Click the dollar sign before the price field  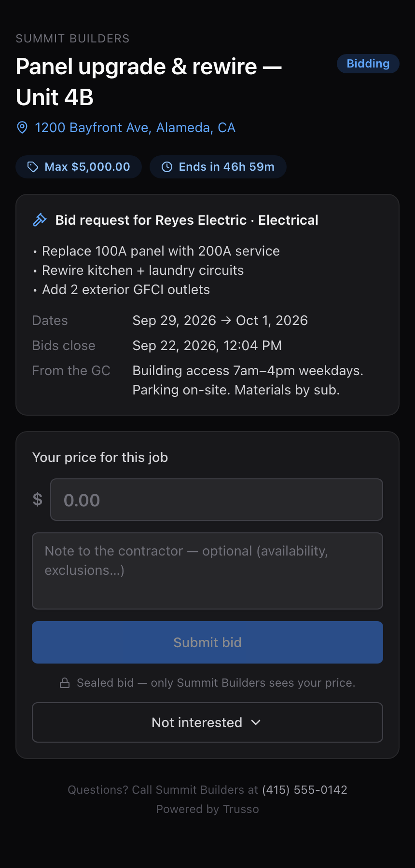coord(38,499)
